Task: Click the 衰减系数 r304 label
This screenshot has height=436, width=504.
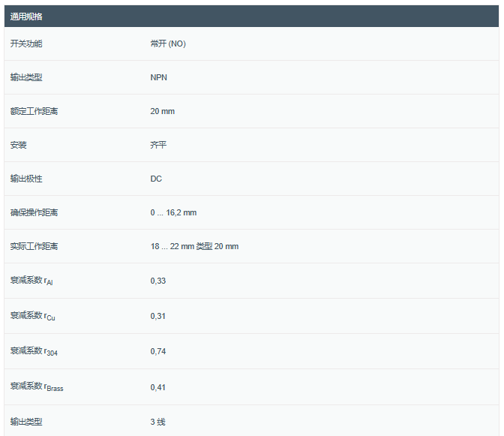Action: 34,350
